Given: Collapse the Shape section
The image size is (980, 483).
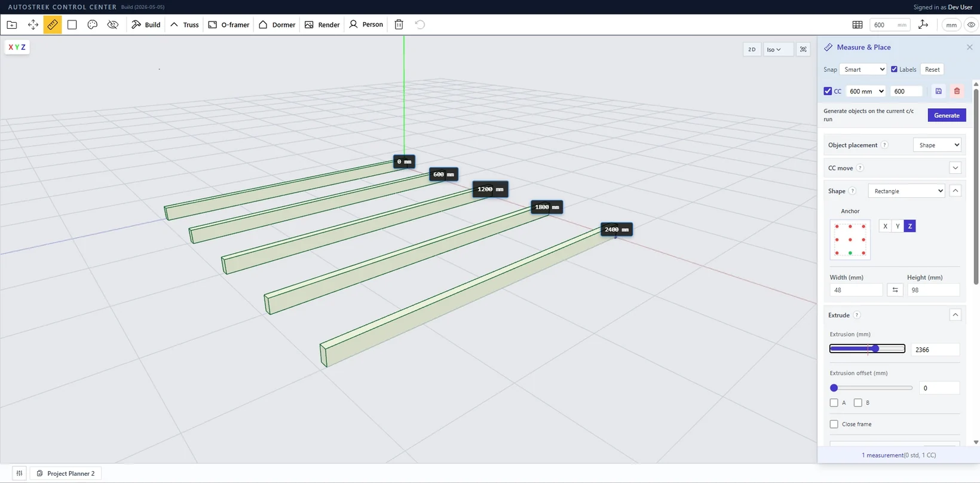Looking at the screenshot, I should click(955, 191).
